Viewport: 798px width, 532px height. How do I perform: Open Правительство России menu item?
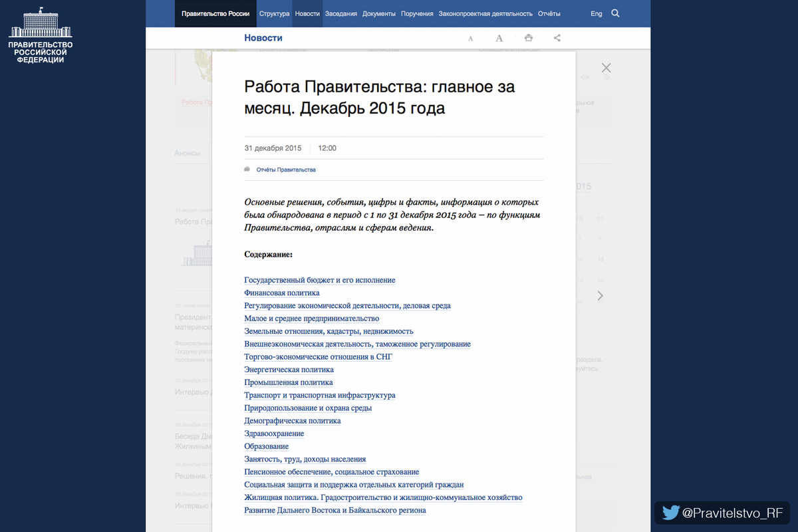point(216,13)
